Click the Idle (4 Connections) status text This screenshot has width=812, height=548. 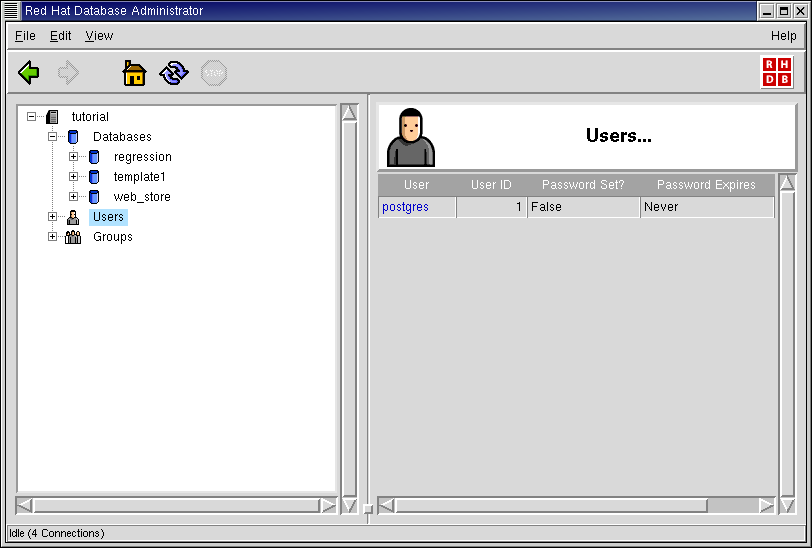pos(57,533)
